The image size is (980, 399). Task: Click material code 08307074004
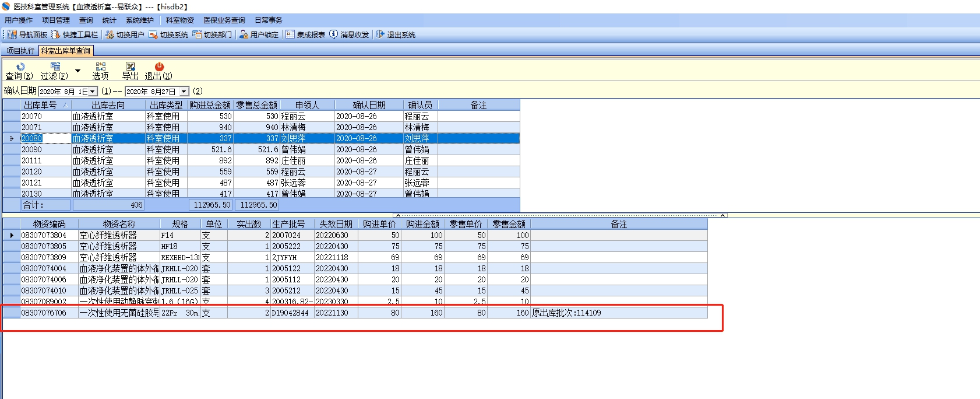coord(44,268)
